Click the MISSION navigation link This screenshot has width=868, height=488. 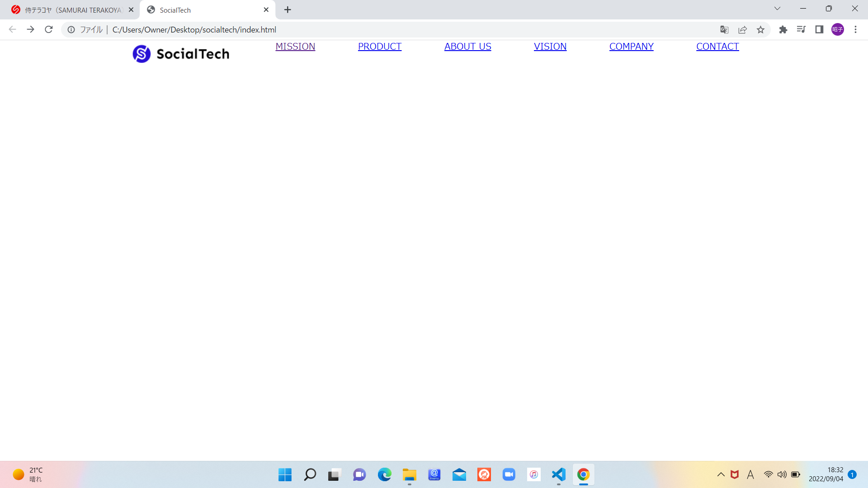point(295,47)
